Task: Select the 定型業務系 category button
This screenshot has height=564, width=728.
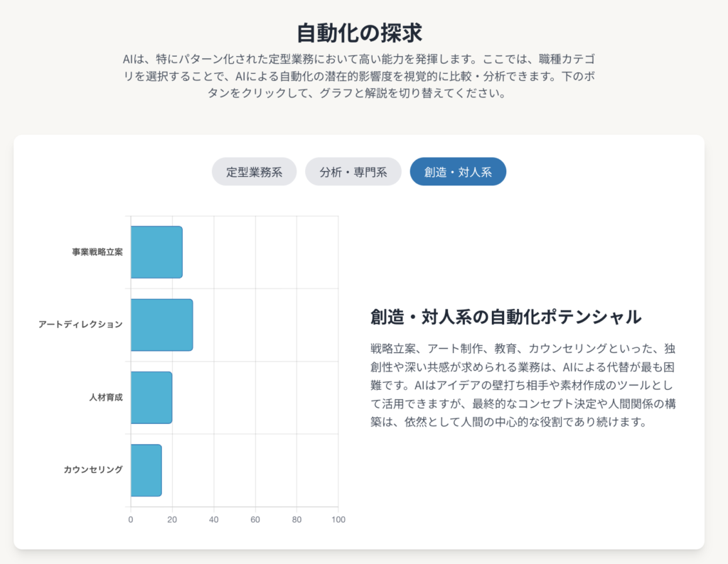Action: click(x=254, y=172)
